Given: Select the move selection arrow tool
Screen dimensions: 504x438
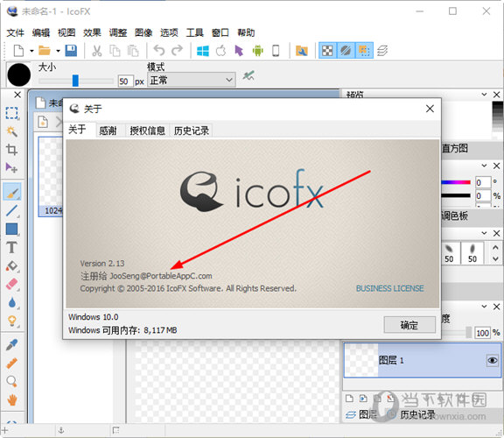Looking at the screenshot, I should [x=11, y=167].
